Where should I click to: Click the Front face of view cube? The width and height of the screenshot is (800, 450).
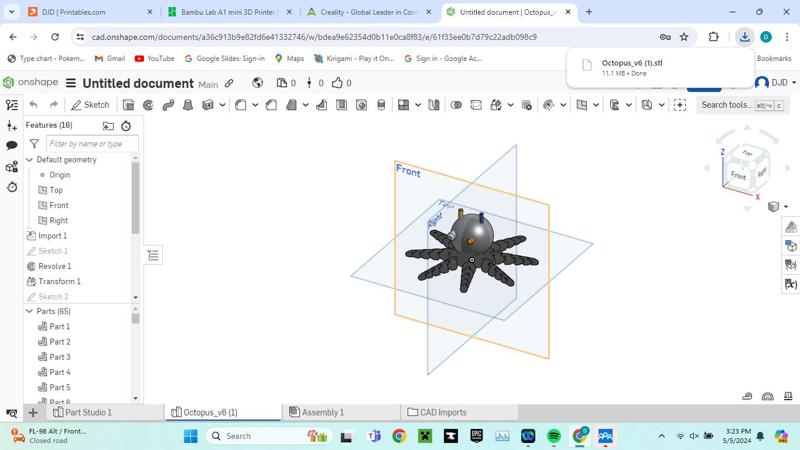click(x=738, y=175)
